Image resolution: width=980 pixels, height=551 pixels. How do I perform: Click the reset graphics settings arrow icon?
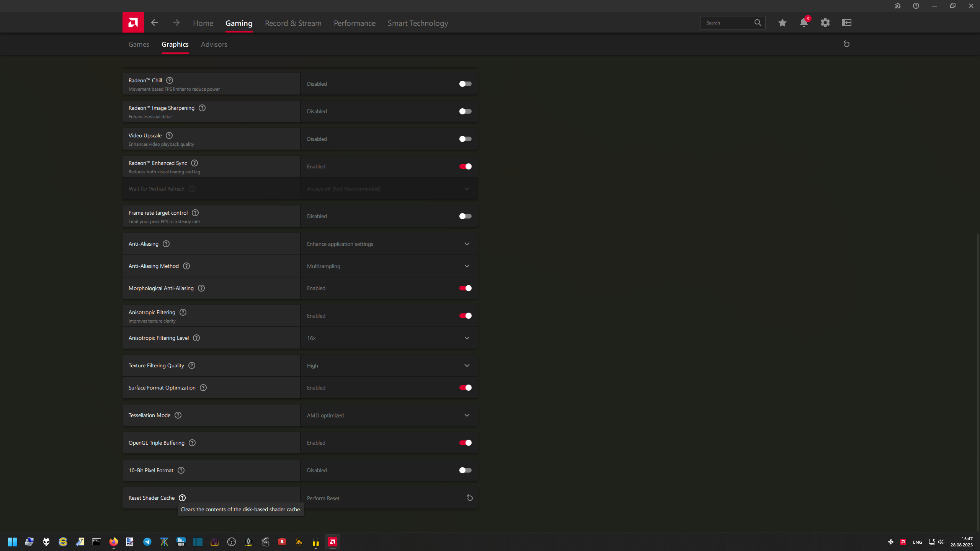[846, 44]
